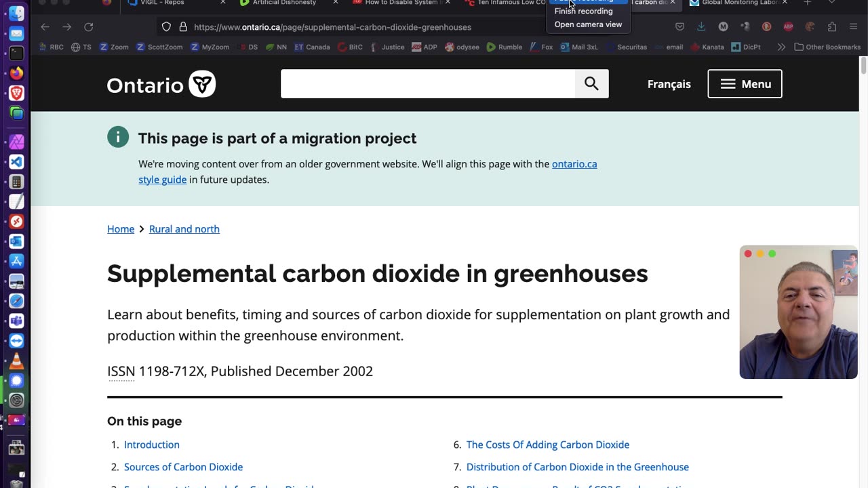List all tabs with the tab-bar chevron

831,3
